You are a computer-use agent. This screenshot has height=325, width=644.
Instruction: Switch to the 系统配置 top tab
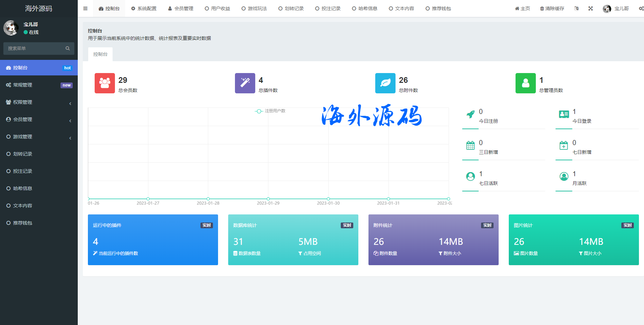pos(144,8)
